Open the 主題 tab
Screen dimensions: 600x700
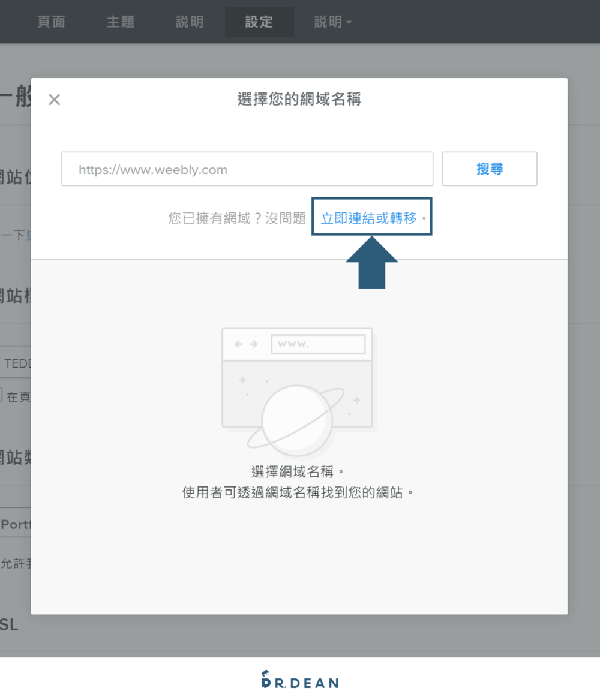(119, 22)
